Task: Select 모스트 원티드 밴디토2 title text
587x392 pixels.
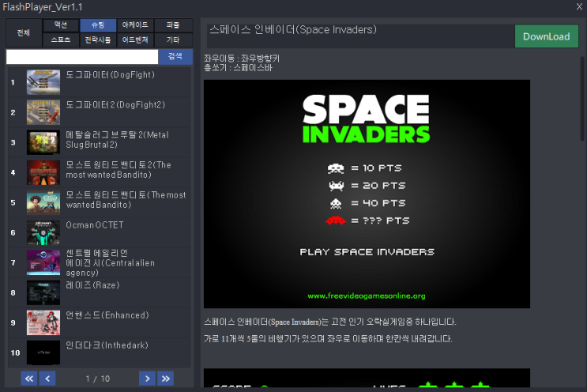Action: (x=119, y=170)
